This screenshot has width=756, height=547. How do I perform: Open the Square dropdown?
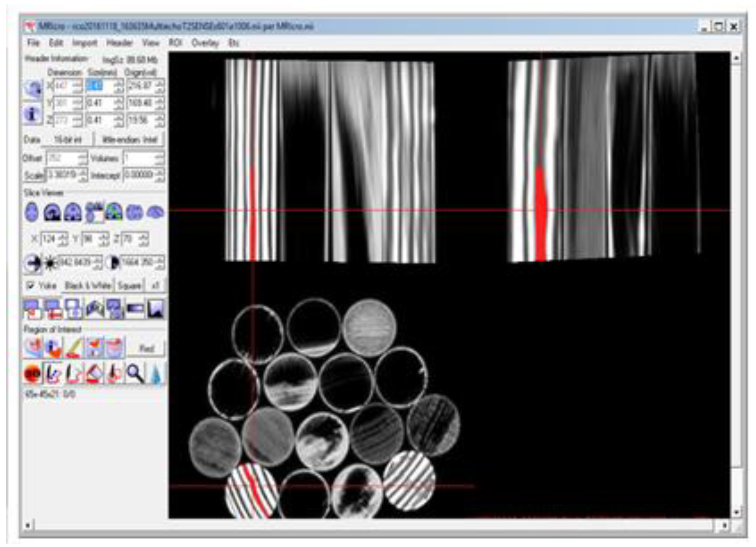[x=129, y=286]
